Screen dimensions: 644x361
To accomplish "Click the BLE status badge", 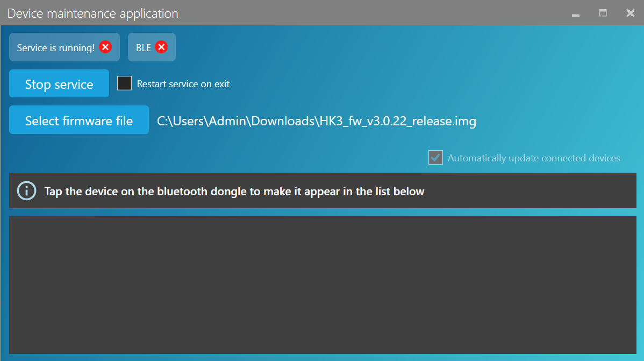I will click(x=152, y=47).
